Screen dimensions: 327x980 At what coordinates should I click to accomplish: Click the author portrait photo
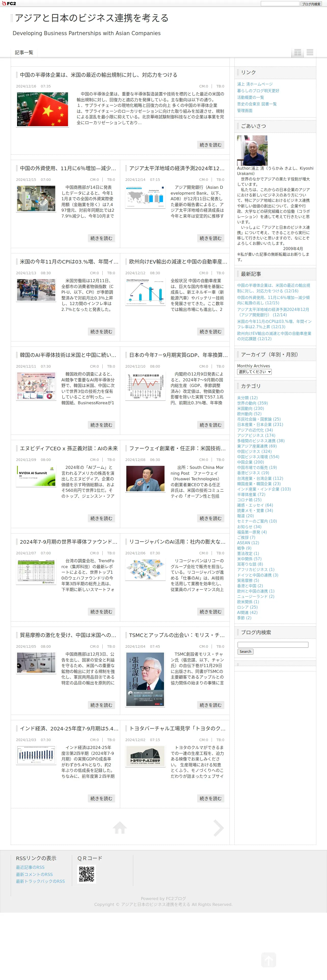[x=252, y=150]
